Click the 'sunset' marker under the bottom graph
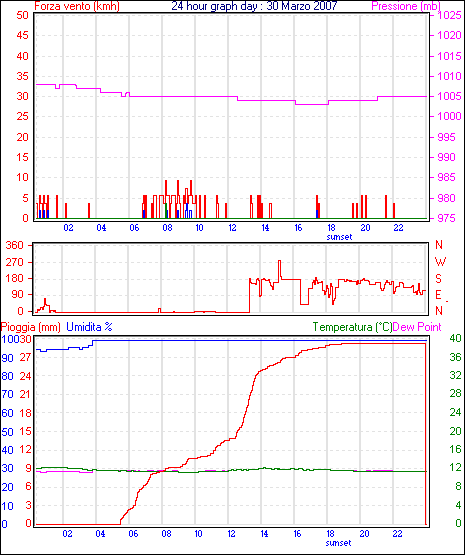Image resolution: width=466 pixels, height=556 pixels. pos(338,543)
